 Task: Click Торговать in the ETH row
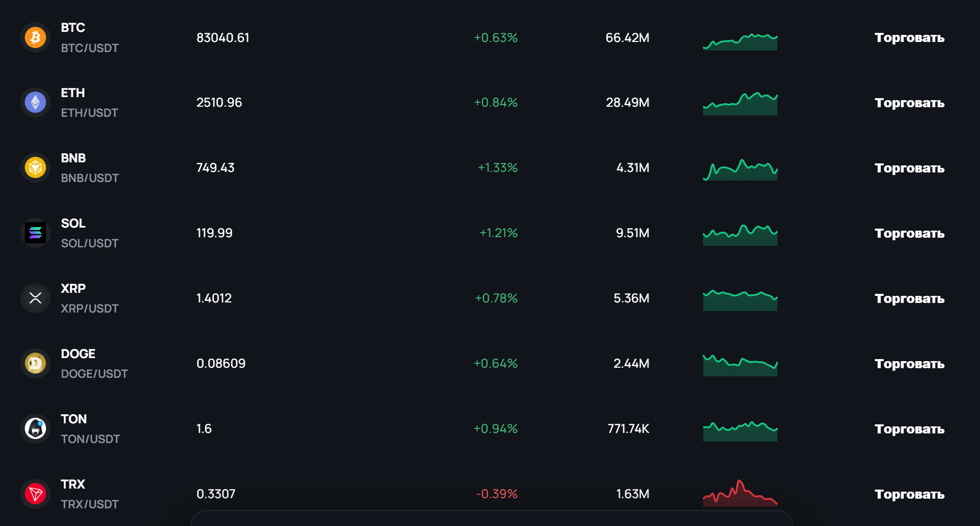click(909, 103)
